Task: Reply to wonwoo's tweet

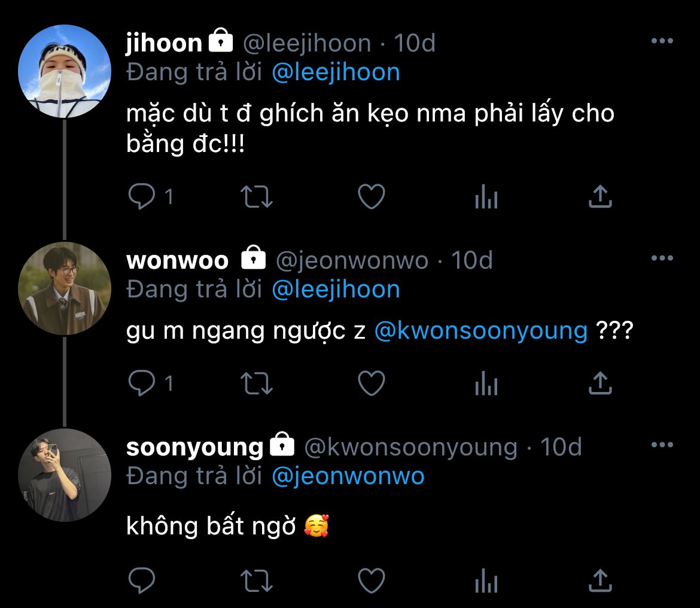Action: pos(142,384)
